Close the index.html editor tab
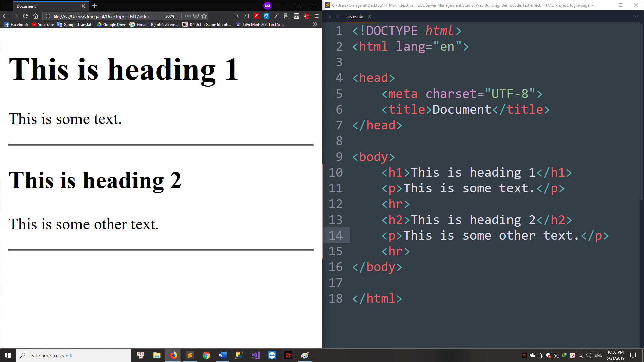The image size is (644, 362). point(370,16)
